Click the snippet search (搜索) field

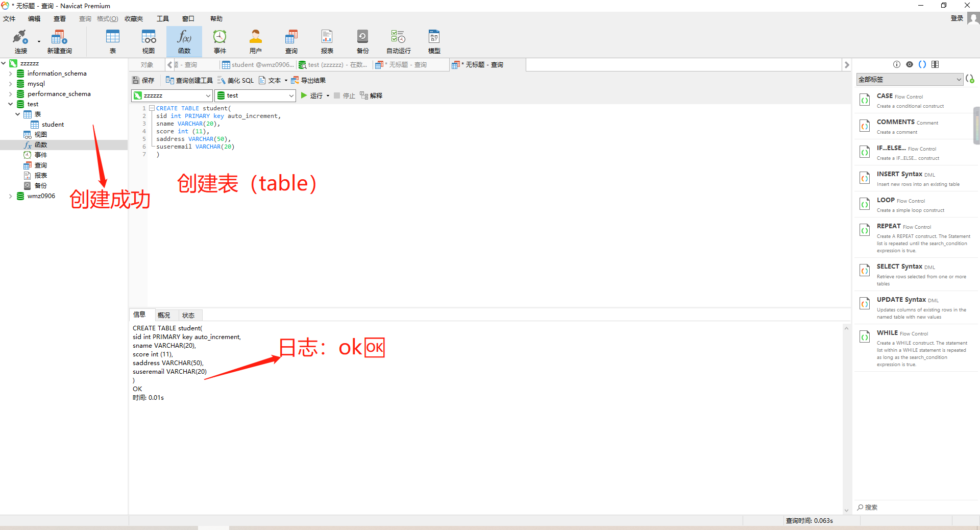pos(915,508)
